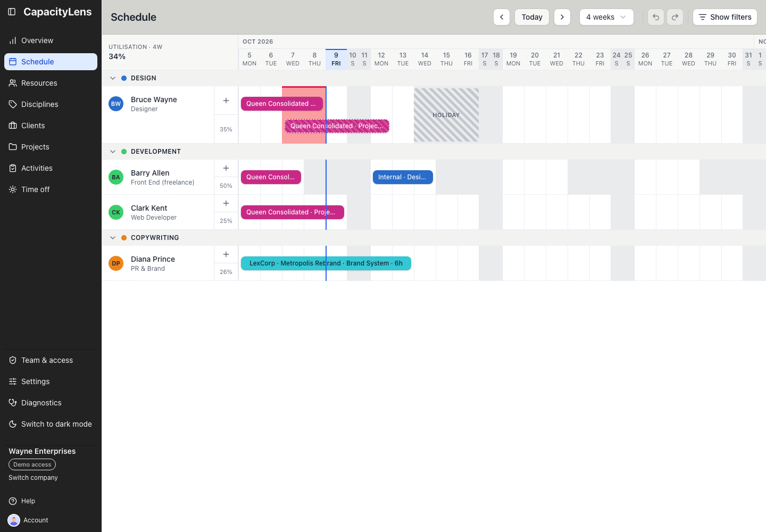Add allocation for Clark Kent

tap(226, 203)
